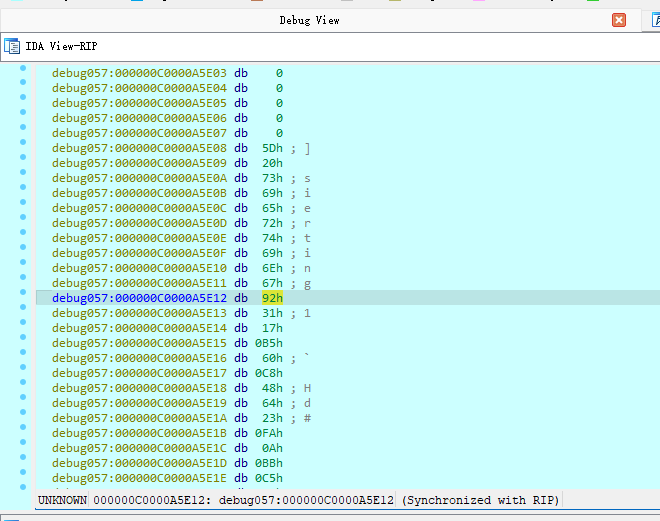This screenshot has width=660, height=521.
Task: Click the 60h byte value
Action: [272, 359]
